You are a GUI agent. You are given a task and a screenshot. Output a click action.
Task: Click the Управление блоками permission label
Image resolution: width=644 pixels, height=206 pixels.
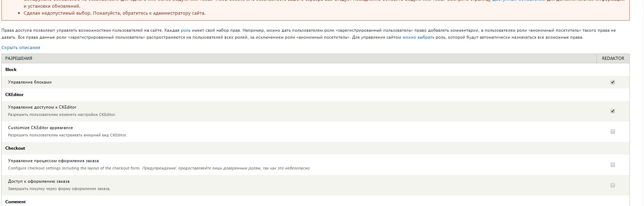coord(30,82)
